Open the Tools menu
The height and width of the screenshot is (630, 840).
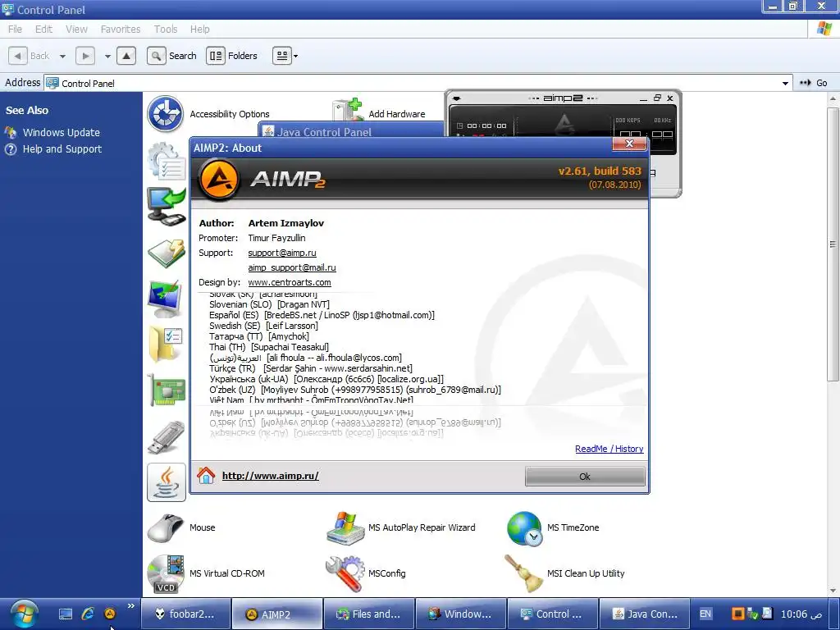pos(166,29)
